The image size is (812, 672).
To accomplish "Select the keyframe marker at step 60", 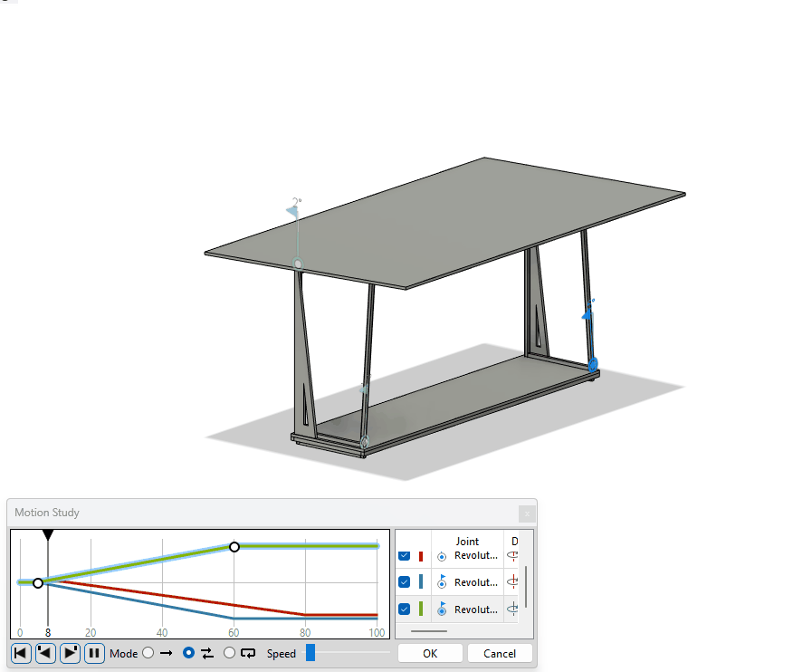I will coord(234,547).
